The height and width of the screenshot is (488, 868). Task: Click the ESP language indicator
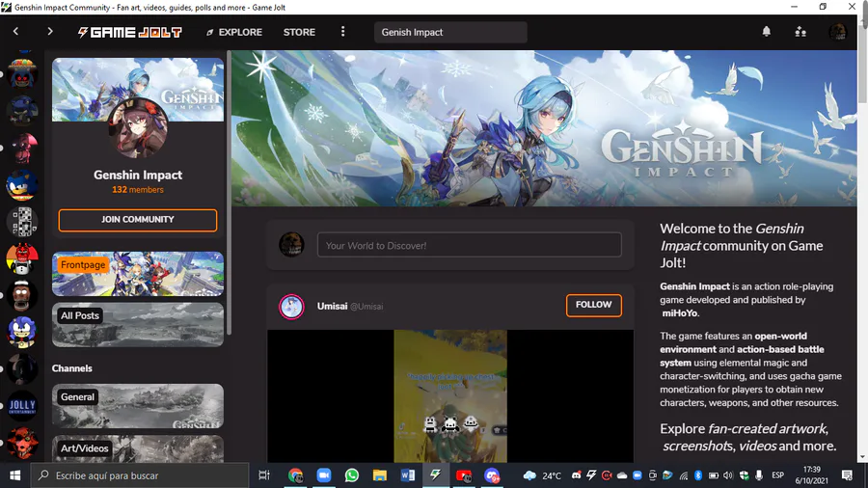777,475
